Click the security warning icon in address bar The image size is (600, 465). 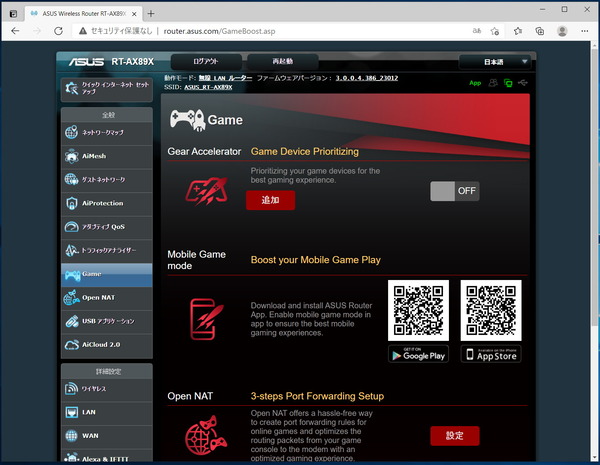83,31
